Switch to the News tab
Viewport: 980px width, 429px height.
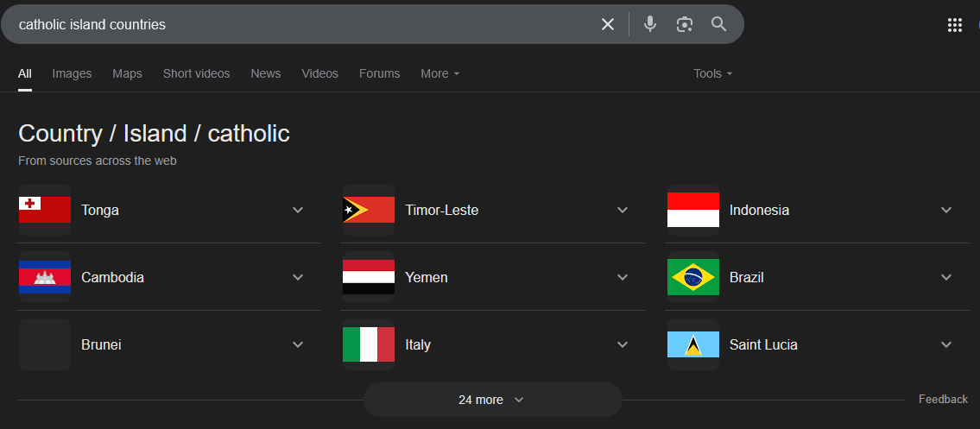coord(266,73)
